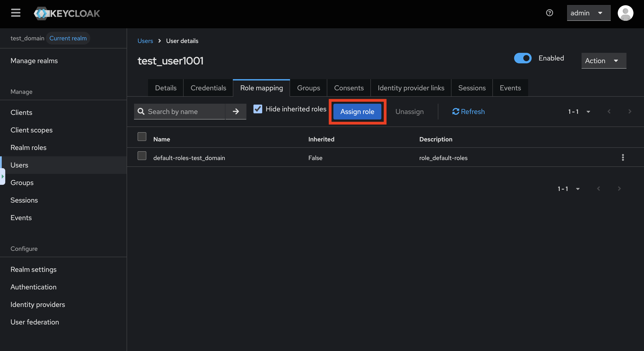This screenshot has height=351, width=644.
Task: Submit search with the arrow icon button
Action: coord(235,112)
